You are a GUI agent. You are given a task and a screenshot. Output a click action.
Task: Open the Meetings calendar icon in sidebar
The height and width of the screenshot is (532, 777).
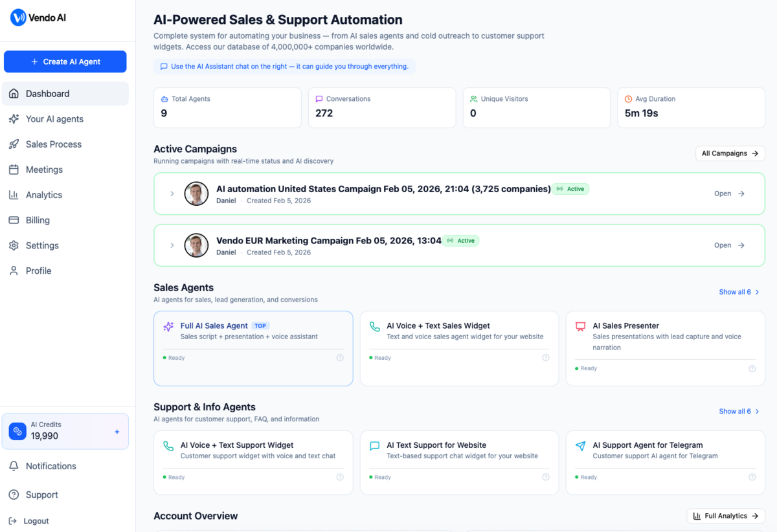click(14, 169)
